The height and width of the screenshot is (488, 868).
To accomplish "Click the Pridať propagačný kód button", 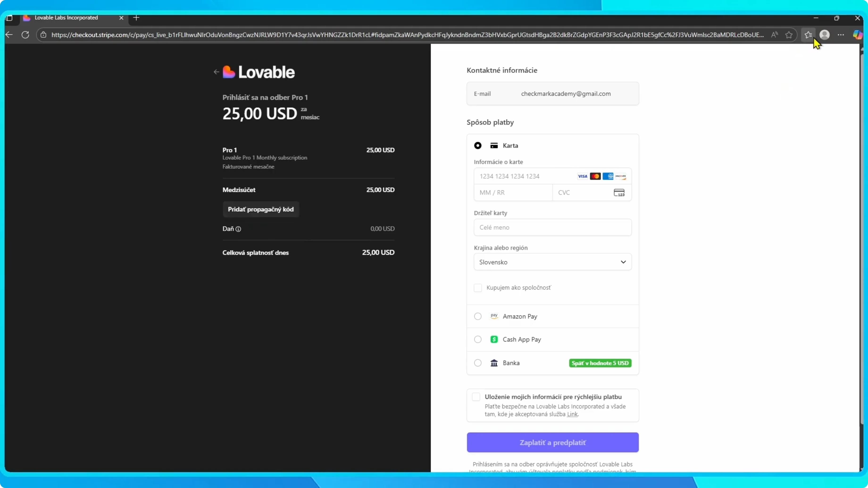I will click(261, 210).
